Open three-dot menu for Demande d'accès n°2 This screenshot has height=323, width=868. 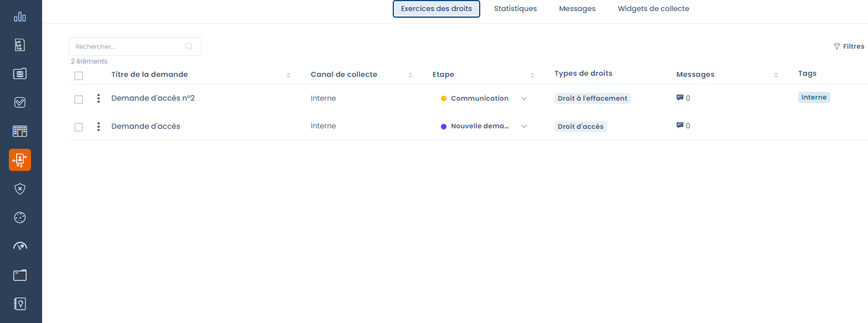99,98
